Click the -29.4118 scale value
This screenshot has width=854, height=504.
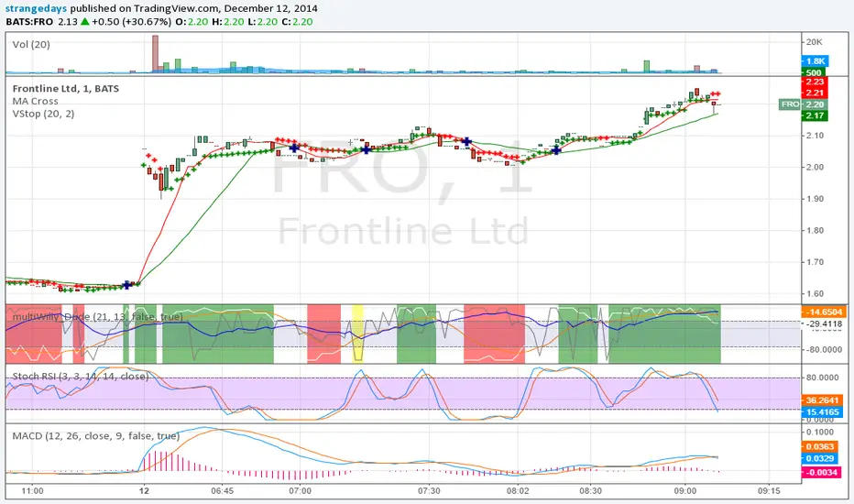tap(825, 323)
